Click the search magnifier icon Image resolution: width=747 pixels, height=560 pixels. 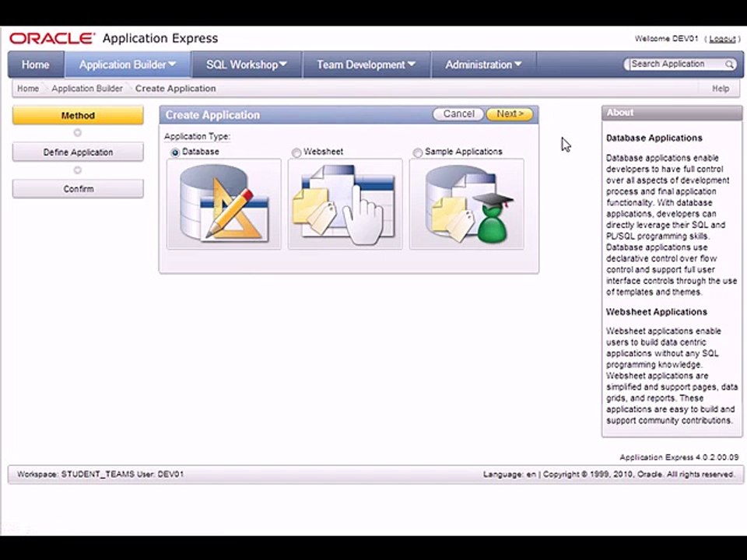point(729,65)
